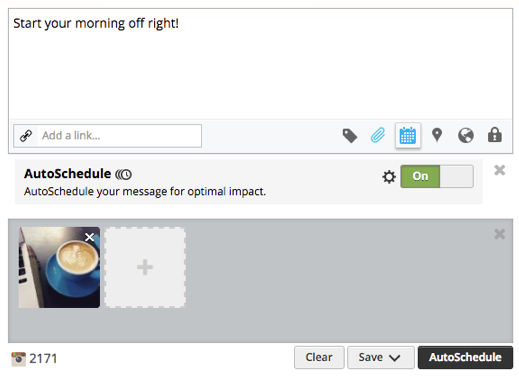The width and height of the screenshot is (519, 379).
Task: Click the Instagram camera icon near 2171
Action: (x=18, y=359)
